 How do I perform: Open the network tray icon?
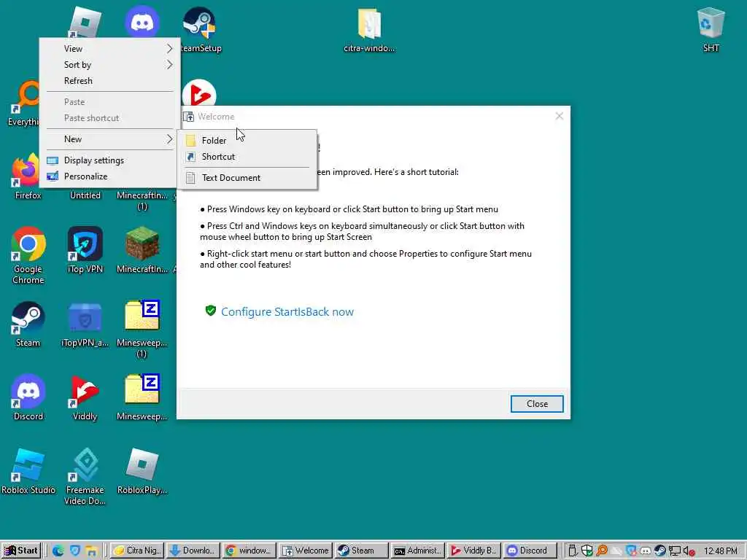click(x=675, y=551)
